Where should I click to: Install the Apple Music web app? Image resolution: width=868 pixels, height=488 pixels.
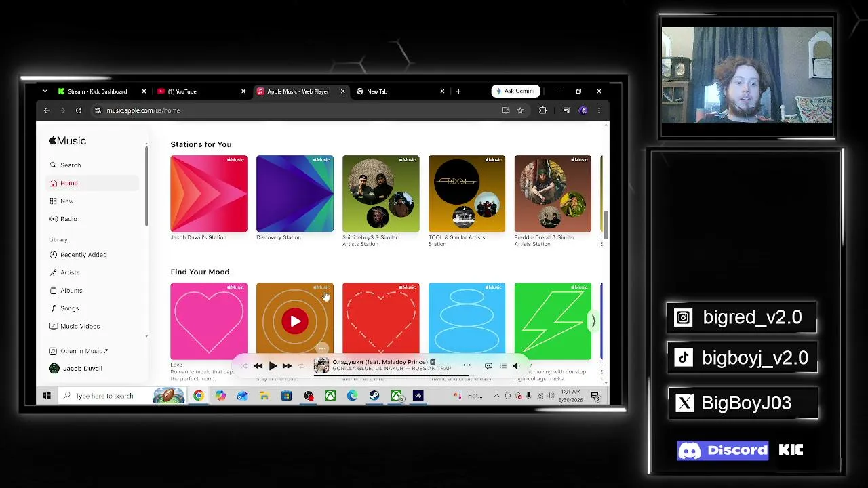(506, 110)
